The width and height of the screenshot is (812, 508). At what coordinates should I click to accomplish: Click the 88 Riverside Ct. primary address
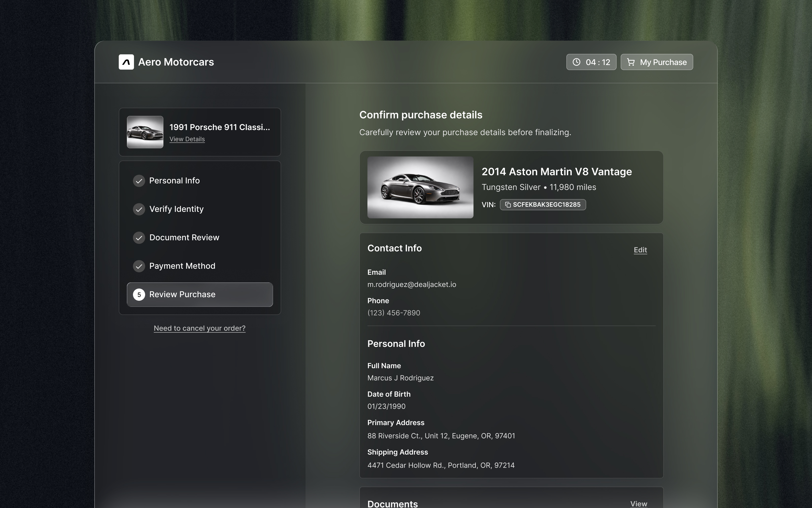click(x=441, y=436)
